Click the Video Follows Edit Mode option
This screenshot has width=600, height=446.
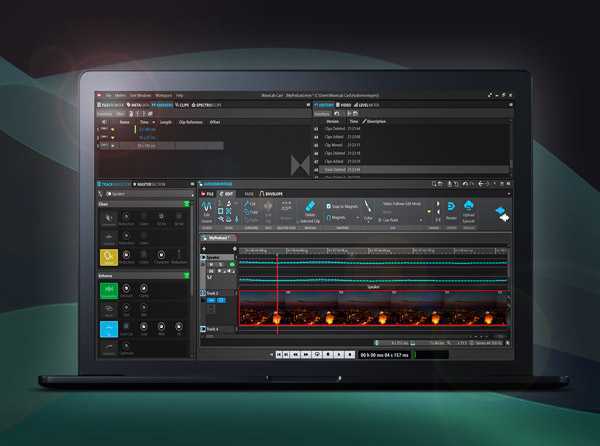pos(402,204)
